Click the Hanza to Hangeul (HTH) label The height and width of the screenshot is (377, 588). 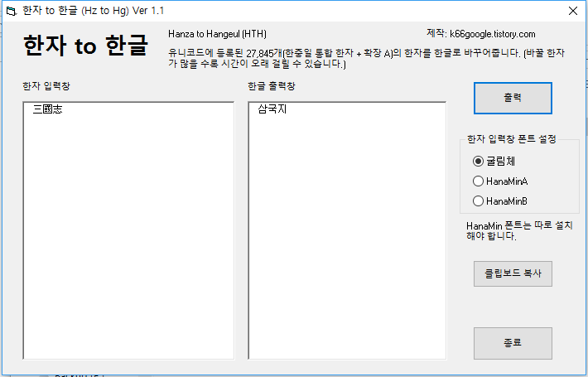point(217,34)
